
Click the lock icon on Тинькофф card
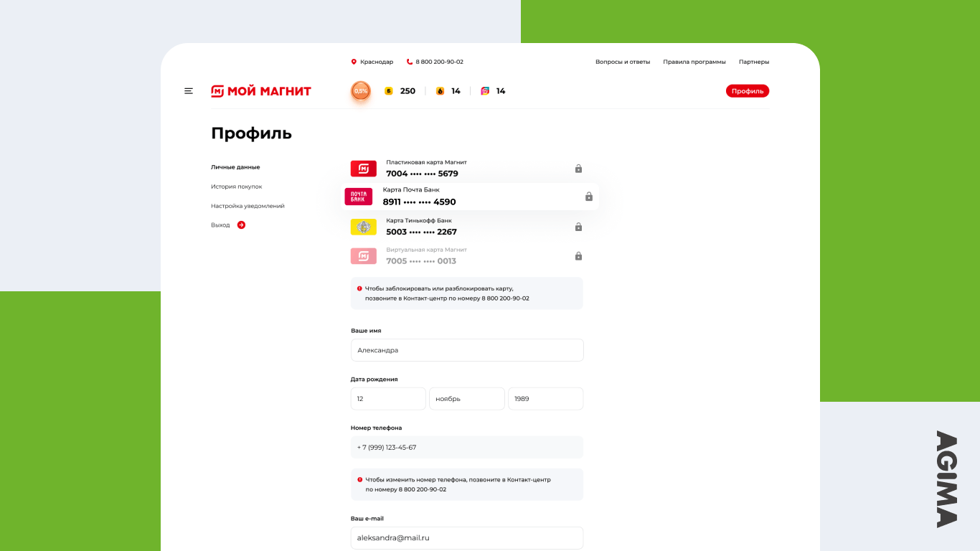[x=578, y=227]
